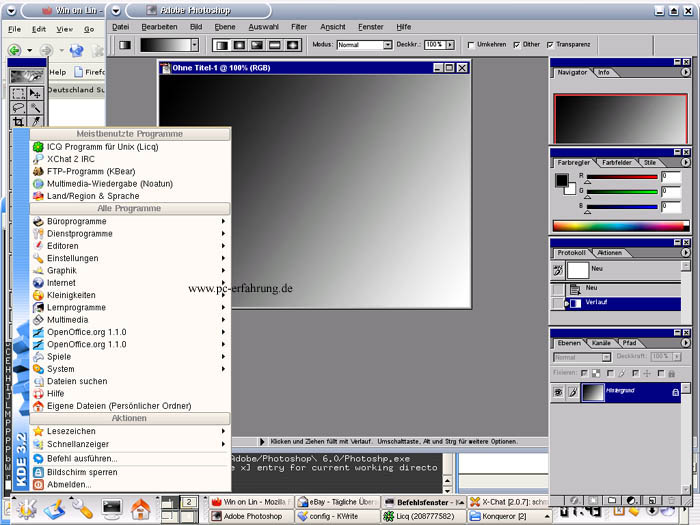Click the foreground color square in the Farbregler panel
The image size is (700, 525).
tap(561, 180)
